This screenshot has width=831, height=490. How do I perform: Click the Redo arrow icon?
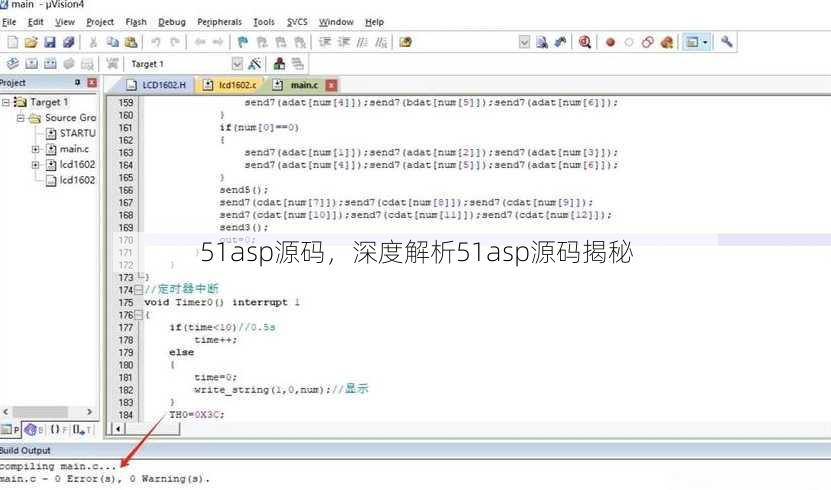(x=175, y=42)
